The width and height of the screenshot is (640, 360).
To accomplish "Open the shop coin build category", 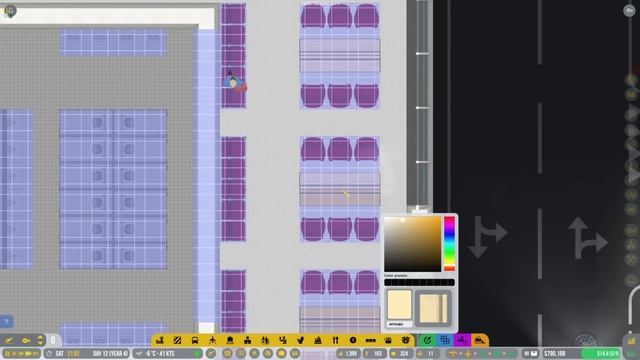I will (353, 340).
